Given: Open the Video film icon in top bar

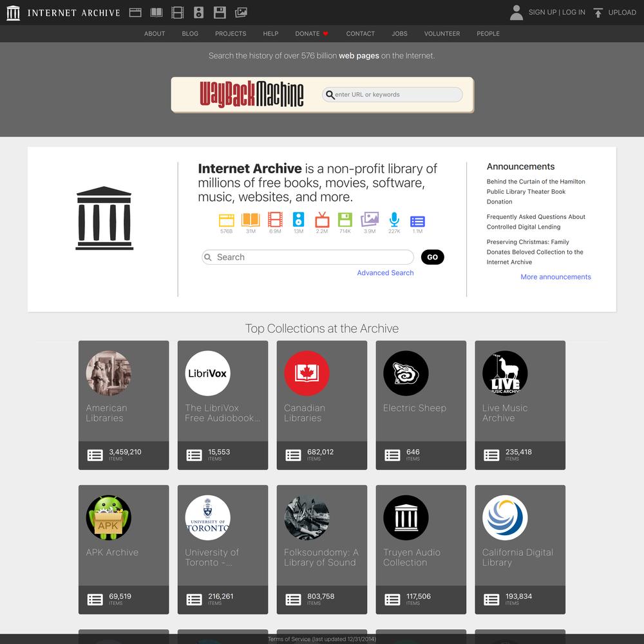Looking at the screenshot, I should [x=178, y=13].
